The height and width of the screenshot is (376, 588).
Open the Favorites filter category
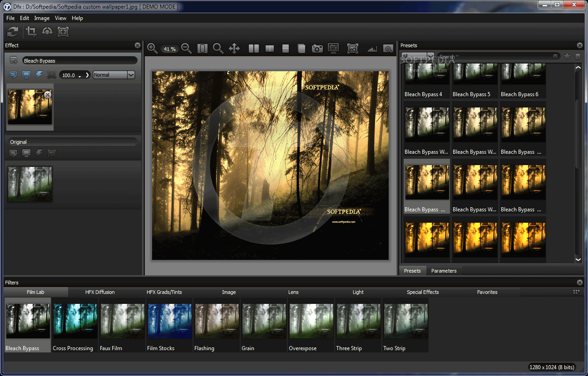[x=487, y=292]
